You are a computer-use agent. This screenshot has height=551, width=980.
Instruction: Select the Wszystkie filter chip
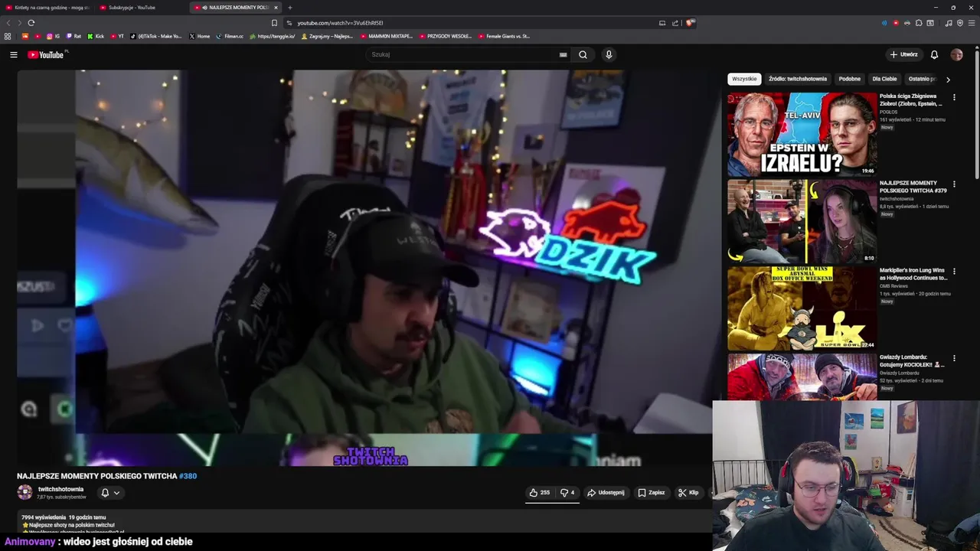(744, 79)
